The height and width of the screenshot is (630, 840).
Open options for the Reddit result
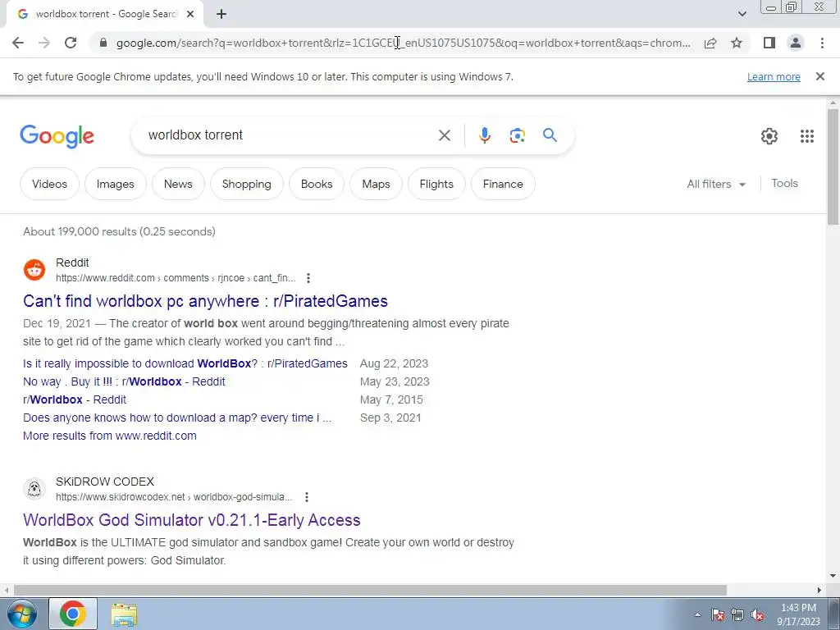(308, 278)
